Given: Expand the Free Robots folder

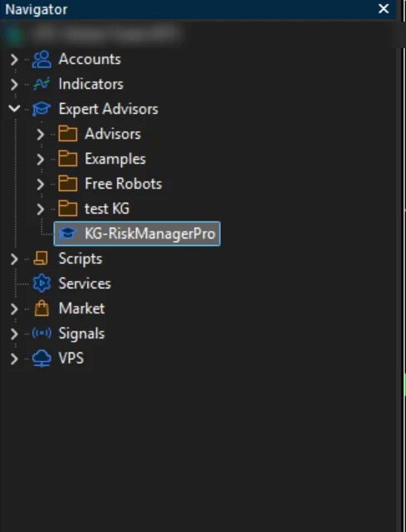Looking at the screenshot, I should click(x=41, y=185).
